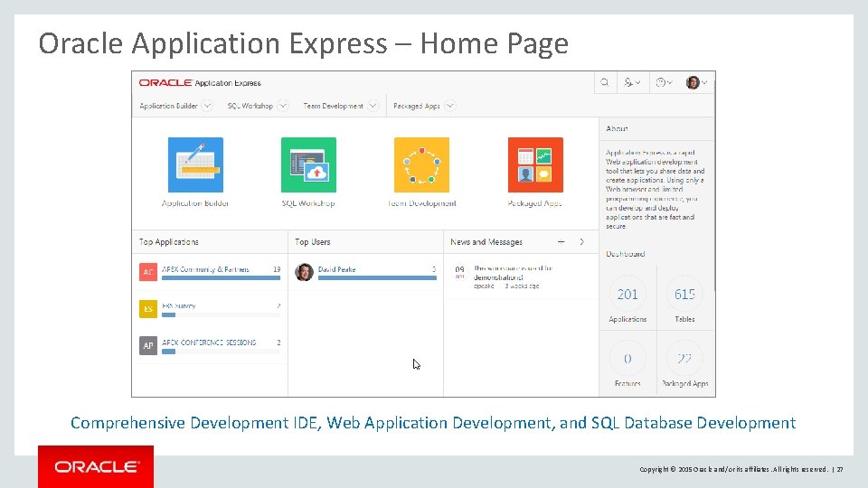Click the News and Messages heading
The height and width of the screenshot is (488, 868).
[486, 242]
